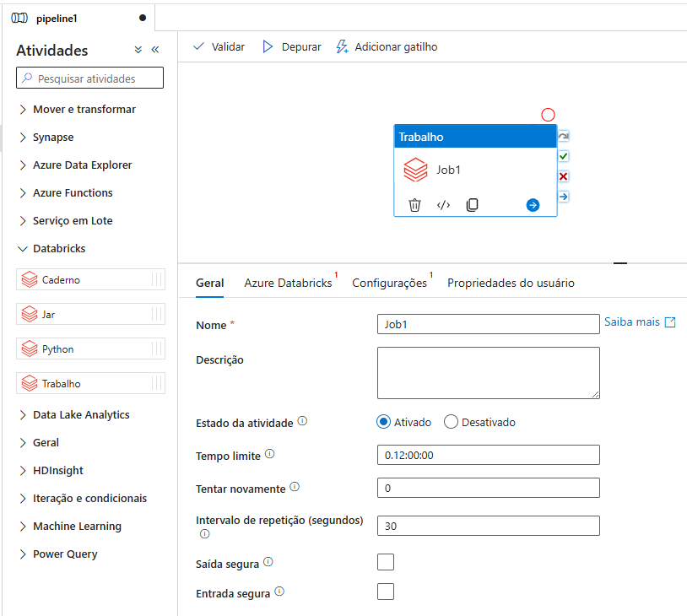687x616 pixels.
Task: Click the pipeline icon in pipeline1 tab
Action: (19, 18)
